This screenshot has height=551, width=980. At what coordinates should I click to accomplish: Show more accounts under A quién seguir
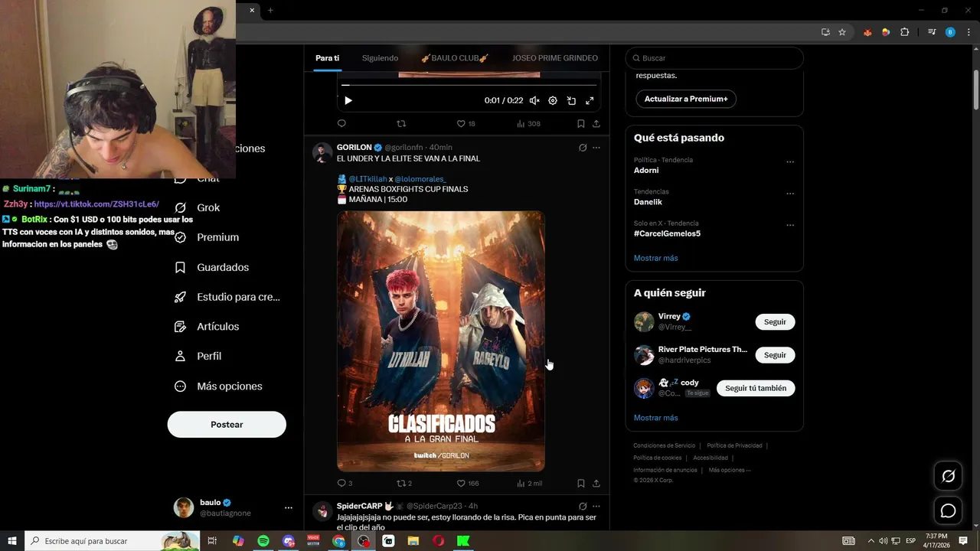[656, 418]
